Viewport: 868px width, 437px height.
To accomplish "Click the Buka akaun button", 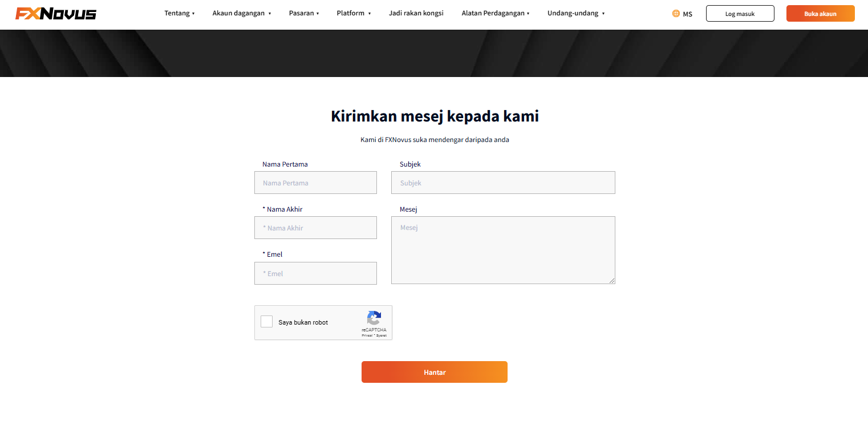I will point(820,13).
